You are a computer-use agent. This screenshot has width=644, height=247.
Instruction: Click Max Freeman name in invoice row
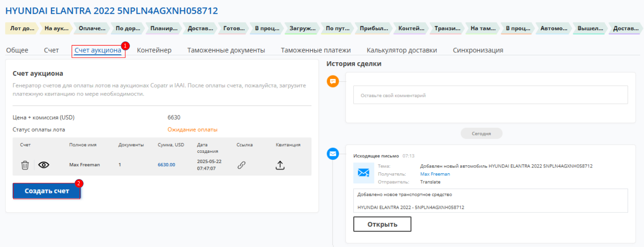[85, 164]
